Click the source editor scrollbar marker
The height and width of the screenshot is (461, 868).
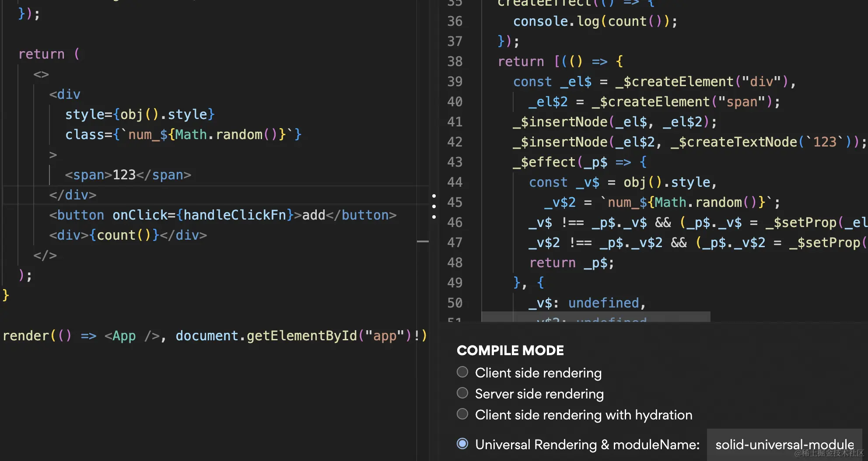tap(423, 241)
